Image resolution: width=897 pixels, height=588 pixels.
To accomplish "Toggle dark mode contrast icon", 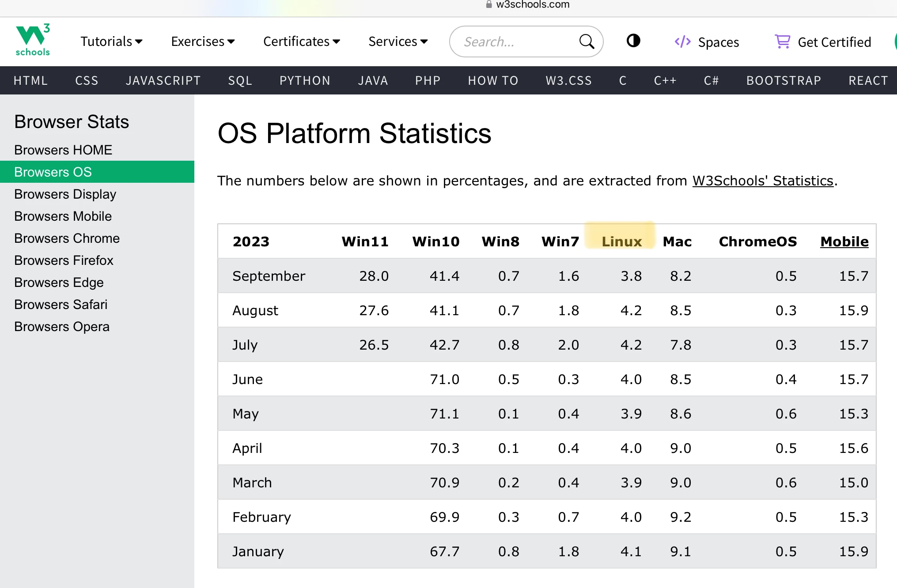I will [633, 41].
